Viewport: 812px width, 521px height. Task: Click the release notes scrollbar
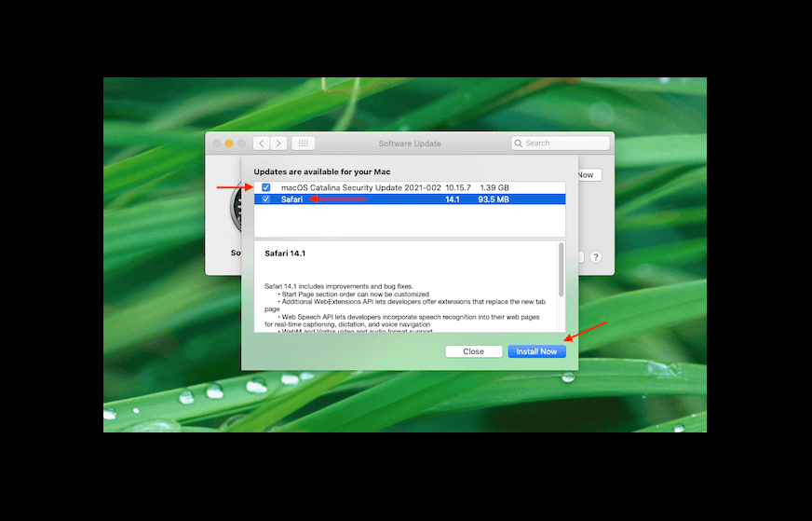click(561, 270)
